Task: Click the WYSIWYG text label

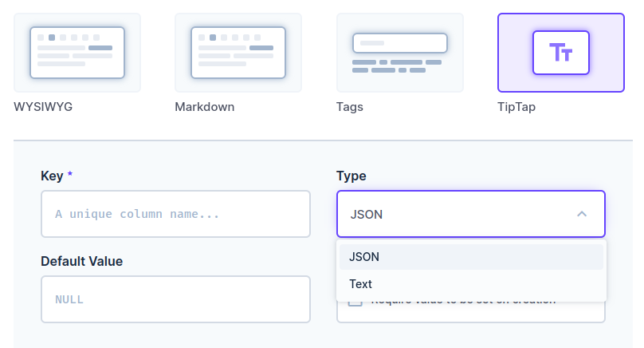Action: tap(43, 106)
